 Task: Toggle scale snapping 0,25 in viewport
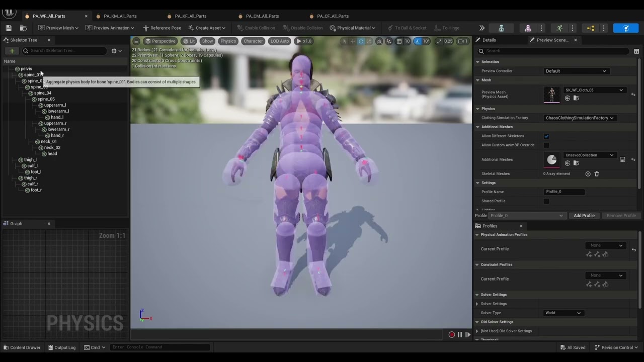tap(439, 41)
